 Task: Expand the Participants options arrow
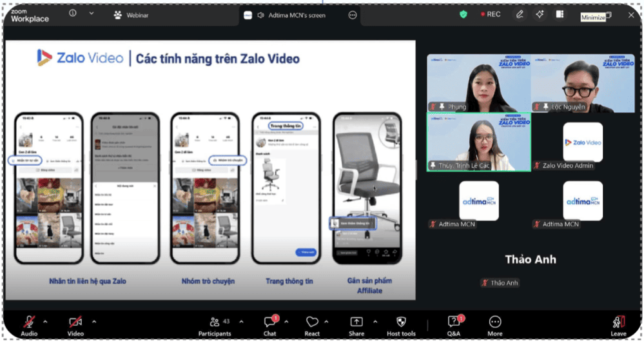click(241, 322)
